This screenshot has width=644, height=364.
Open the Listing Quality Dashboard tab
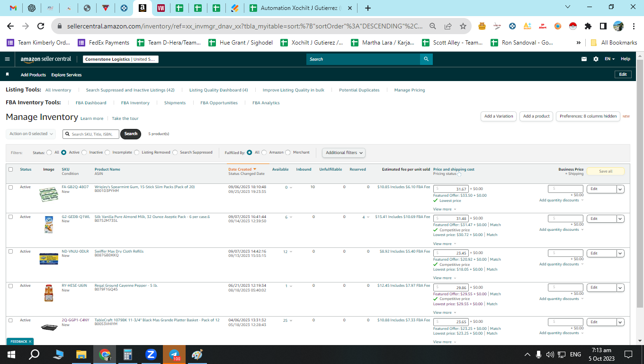tap(218, 90)
